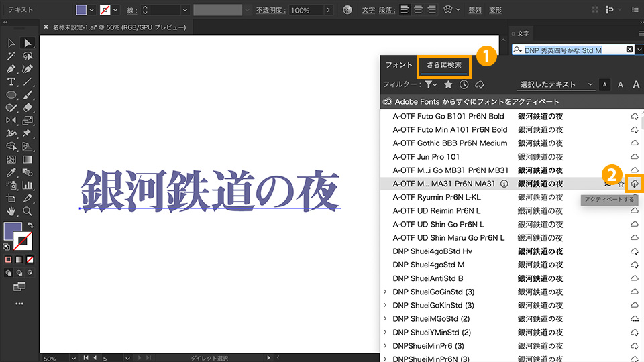Image resolution: width=644 pixels, height=362 pixels.
Task: Open the 文字 panel tab
Action: tap(523, 34)
